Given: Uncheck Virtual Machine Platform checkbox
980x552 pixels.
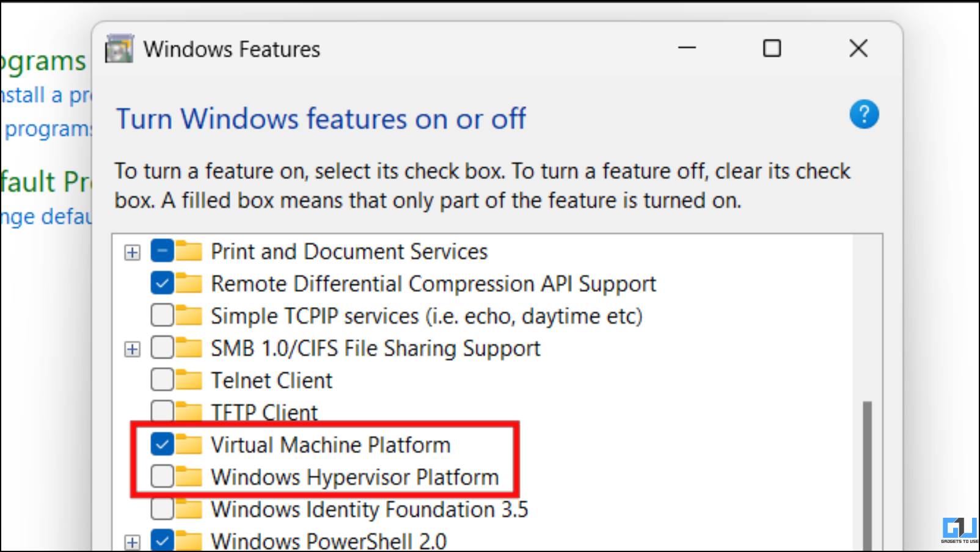Looking at the screenshot, I should (163, 445).
